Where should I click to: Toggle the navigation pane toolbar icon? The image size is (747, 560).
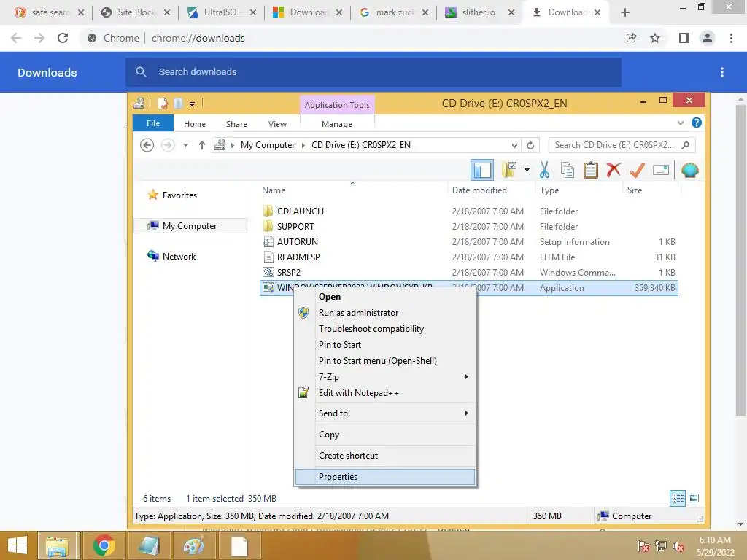[482, 170]
